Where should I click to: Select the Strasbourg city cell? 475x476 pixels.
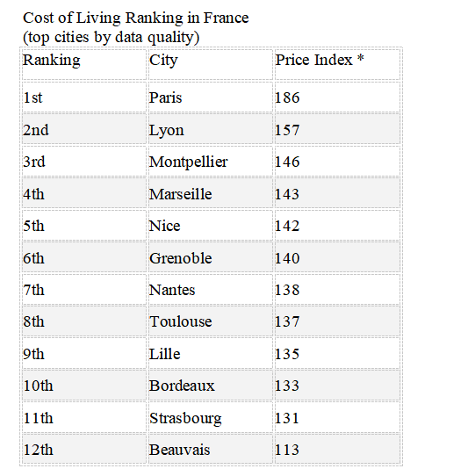[x=211, y=418]
